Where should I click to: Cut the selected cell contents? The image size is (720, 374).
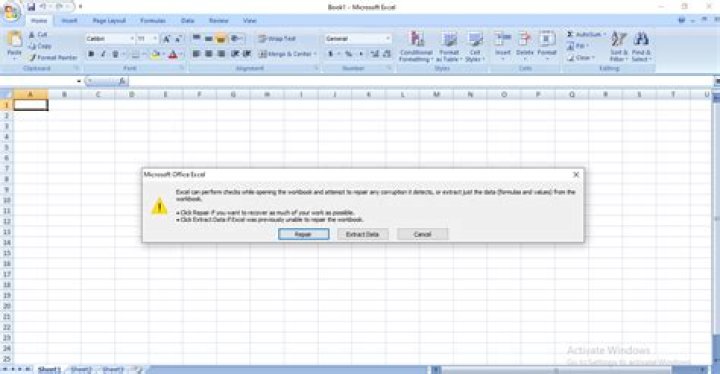coord(38,35)
